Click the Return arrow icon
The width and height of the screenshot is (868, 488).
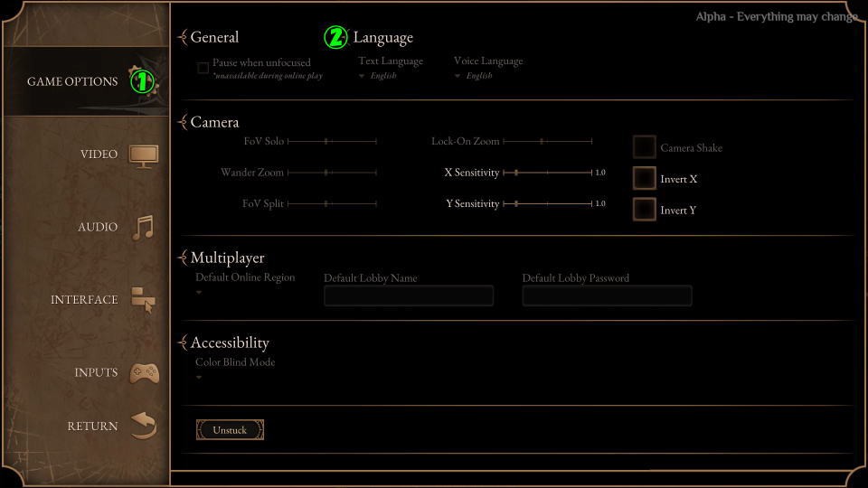(144, 426)
